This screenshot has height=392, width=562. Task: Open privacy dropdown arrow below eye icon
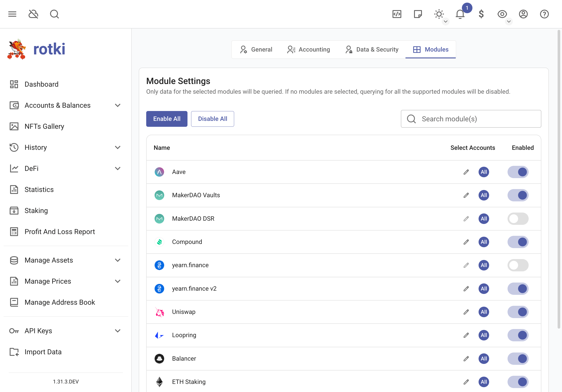(x=509, y=21)
